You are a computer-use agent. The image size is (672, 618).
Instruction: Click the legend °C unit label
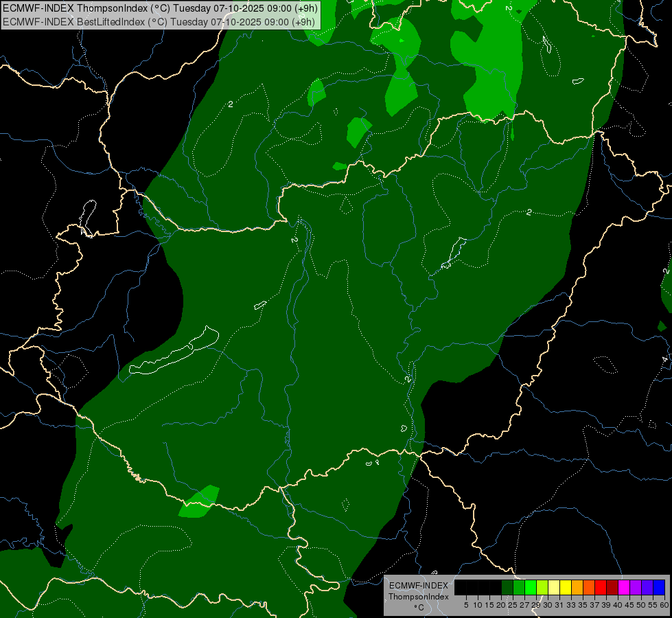tap(419, 608)
